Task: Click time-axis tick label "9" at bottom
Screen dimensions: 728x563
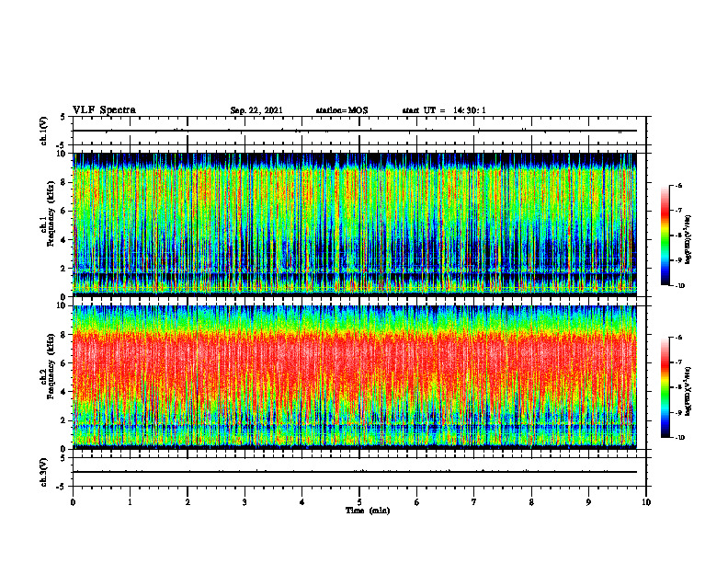Action: [x=588, y=501]
